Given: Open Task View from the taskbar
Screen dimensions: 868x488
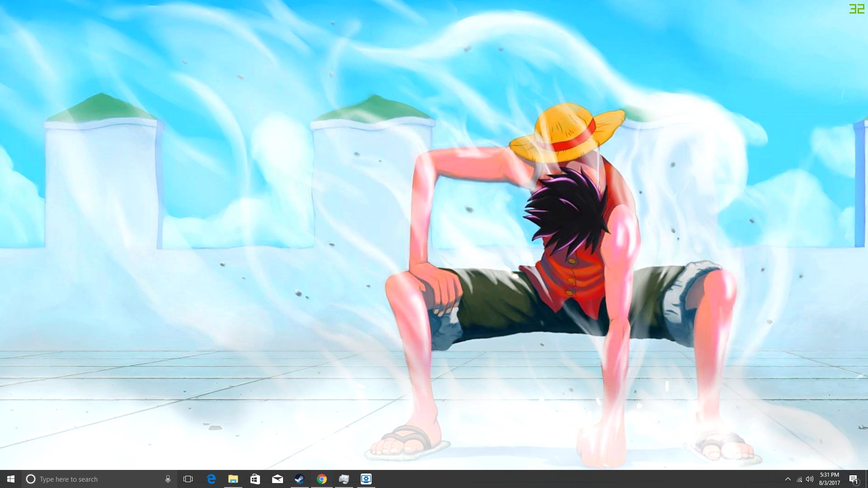Looking at the screenshot, I should 188,479.
